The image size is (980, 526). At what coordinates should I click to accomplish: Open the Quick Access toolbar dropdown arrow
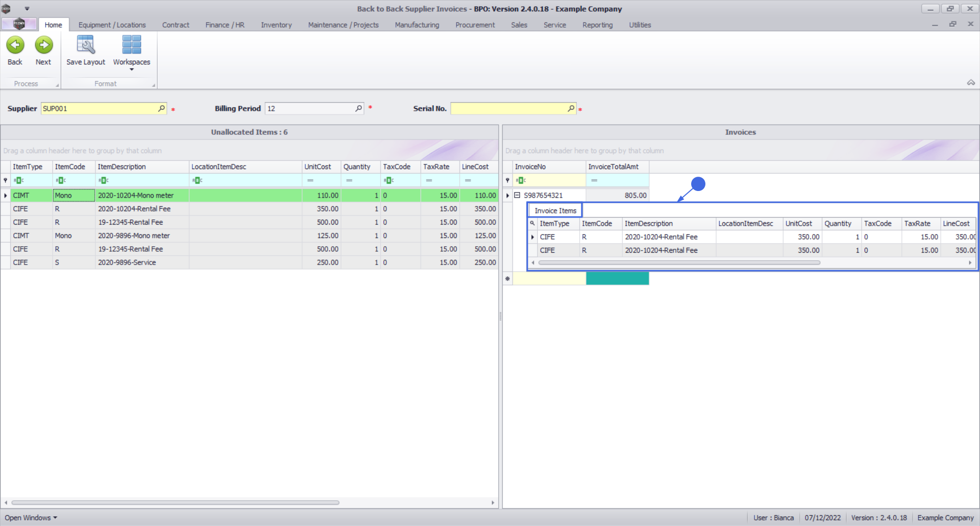click(27, 9)
